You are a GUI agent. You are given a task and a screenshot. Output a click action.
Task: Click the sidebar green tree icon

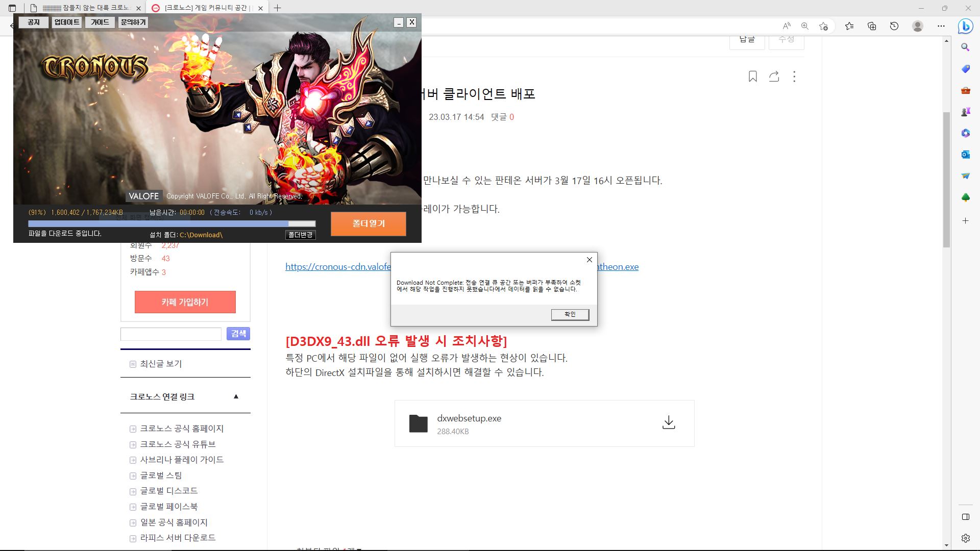(965, 197)
